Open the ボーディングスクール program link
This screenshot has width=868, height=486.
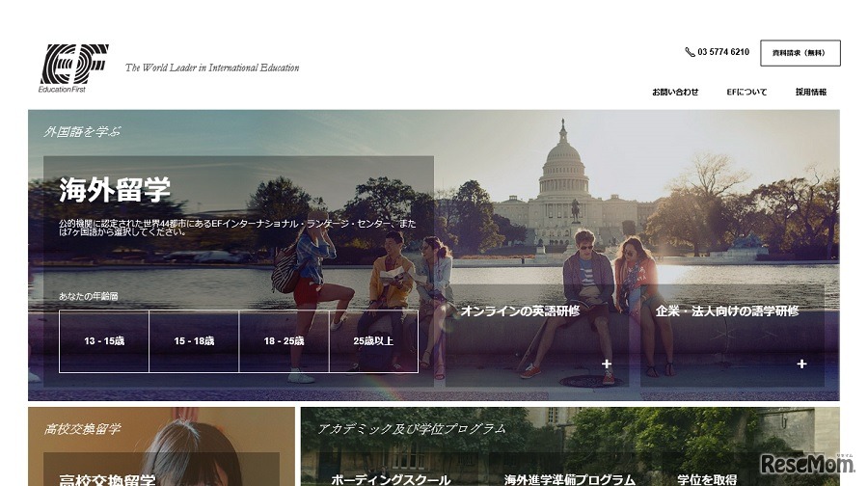coord(391,479)
